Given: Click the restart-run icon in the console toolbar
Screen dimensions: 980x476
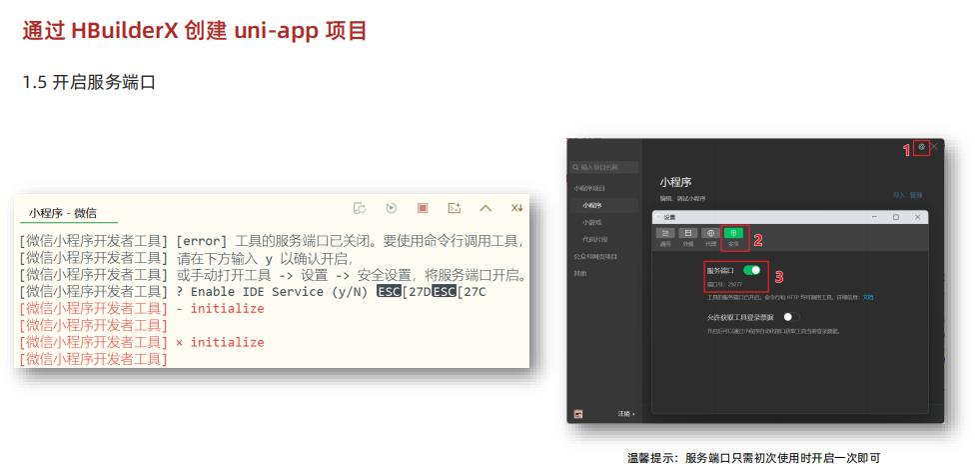Looking at the screenshot, I should (x=360, y=208).
